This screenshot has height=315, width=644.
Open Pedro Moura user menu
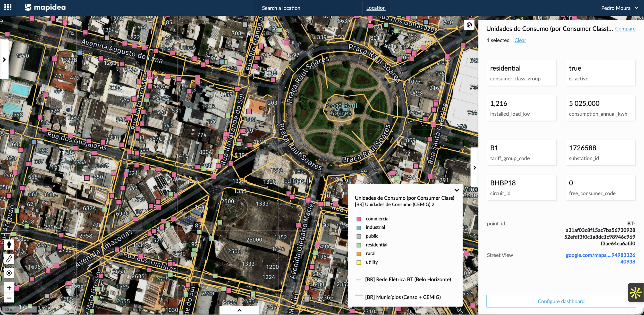(x=620, y=8)
